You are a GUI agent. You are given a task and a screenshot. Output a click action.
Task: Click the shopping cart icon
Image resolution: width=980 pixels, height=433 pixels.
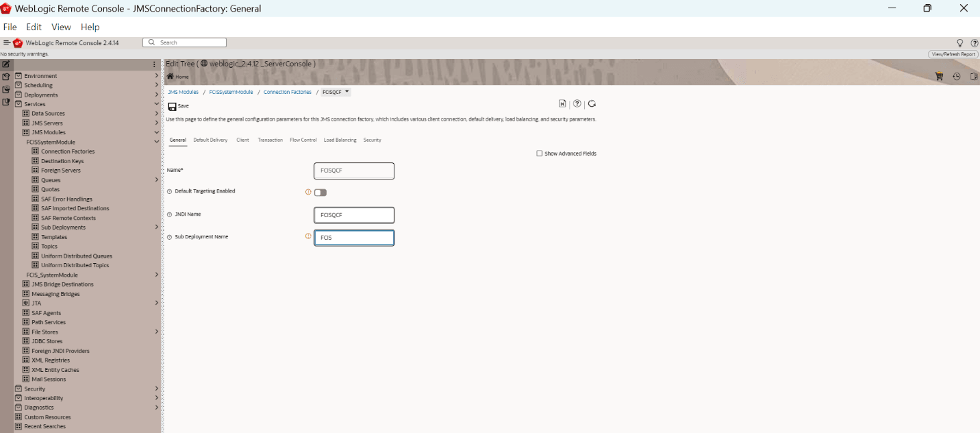(939, 77)
